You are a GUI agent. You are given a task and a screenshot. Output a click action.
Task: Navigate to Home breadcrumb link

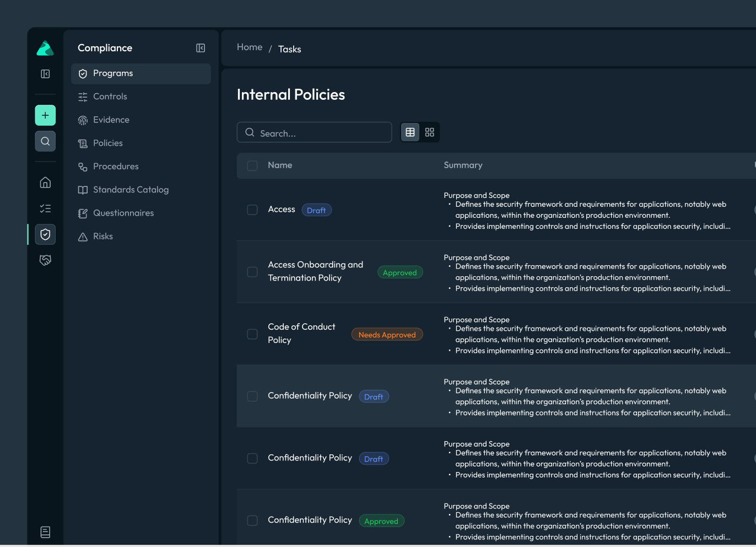[250, 47]
